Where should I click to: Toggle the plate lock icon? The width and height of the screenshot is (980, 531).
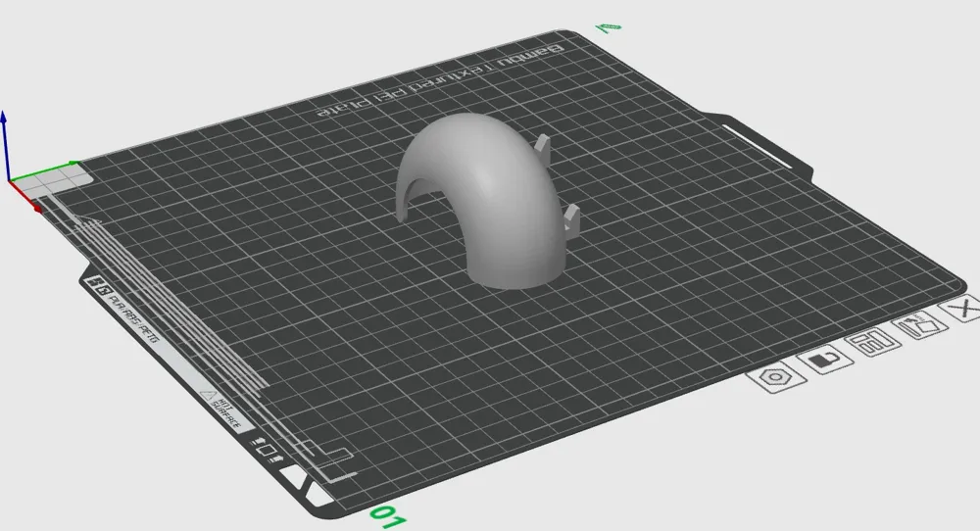point(825,359)
